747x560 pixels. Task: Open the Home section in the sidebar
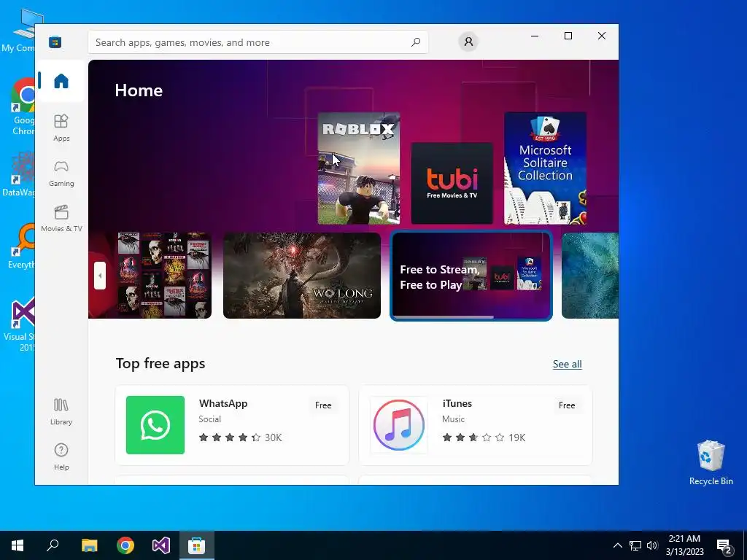pos(61,81)
